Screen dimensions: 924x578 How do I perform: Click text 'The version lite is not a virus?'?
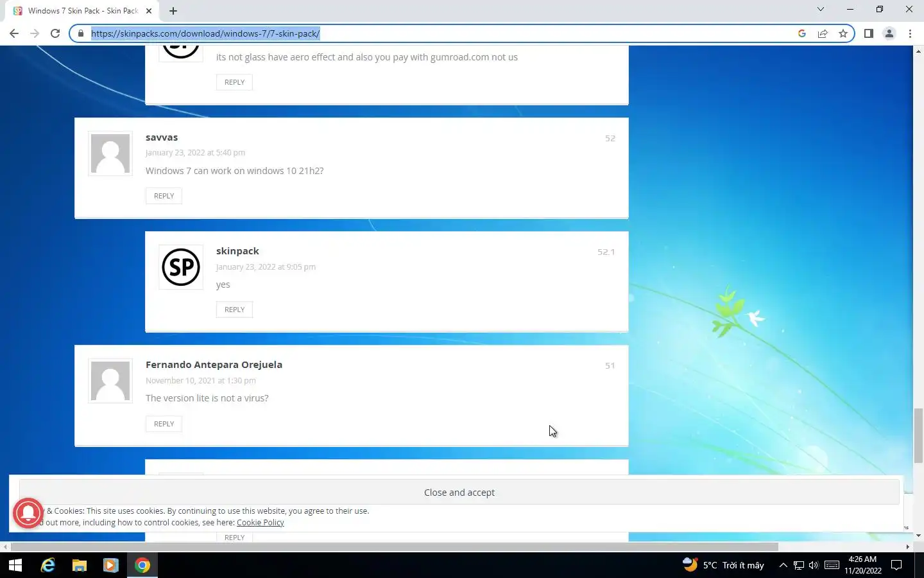(207, 398)
